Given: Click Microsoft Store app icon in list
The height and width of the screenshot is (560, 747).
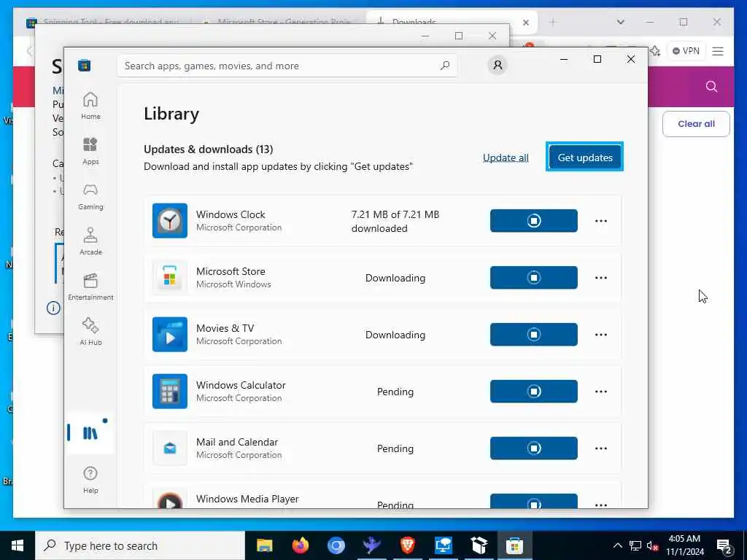Looking at the screenshot, I should point(169,278).
